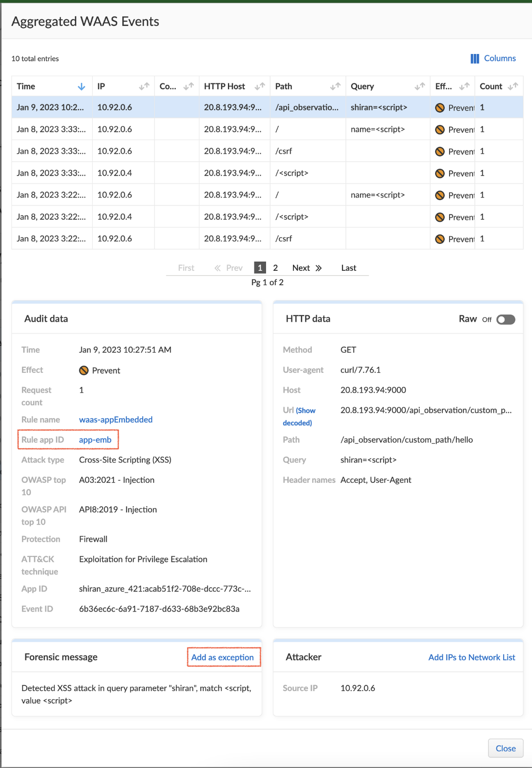Click Source IP value 10.92.0.6

[358, 689]
